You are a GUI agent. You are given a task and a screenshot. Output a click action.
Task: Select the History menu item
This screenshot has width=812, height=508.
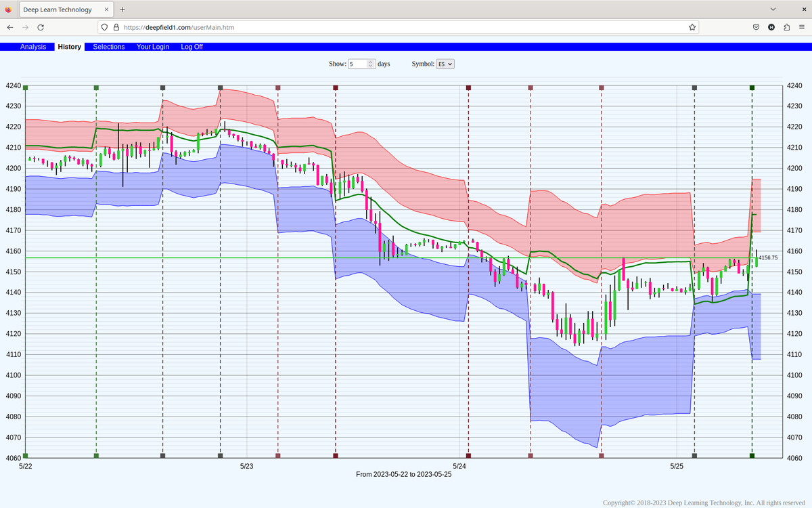pos(70,47)
